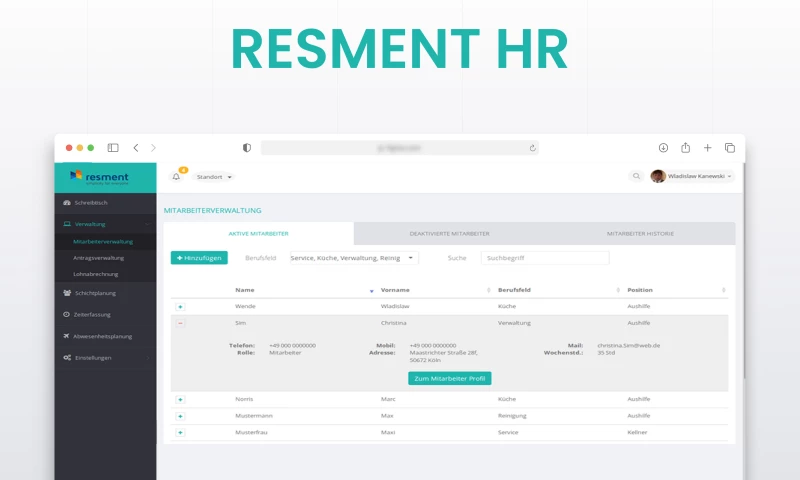800x480 pixels.
Task: Select Mitarbeiterverwaltung in the sidebar
Action: click(106, 241)
